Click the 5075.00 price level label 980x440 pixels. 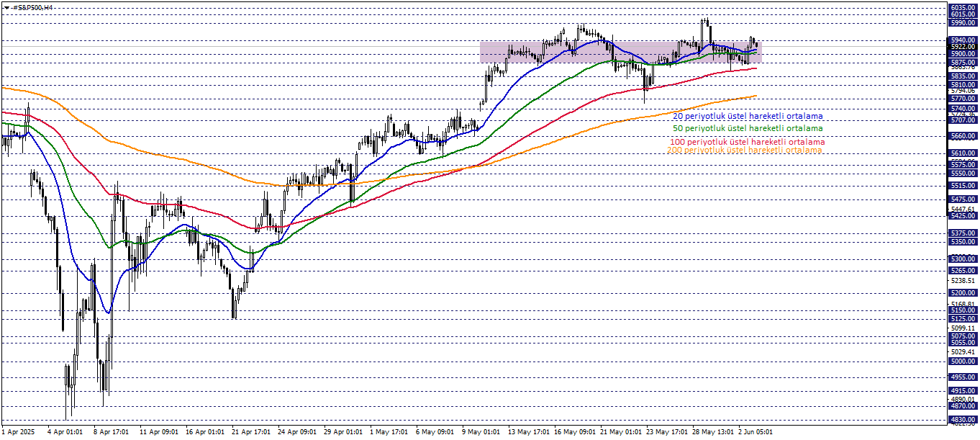963,336
